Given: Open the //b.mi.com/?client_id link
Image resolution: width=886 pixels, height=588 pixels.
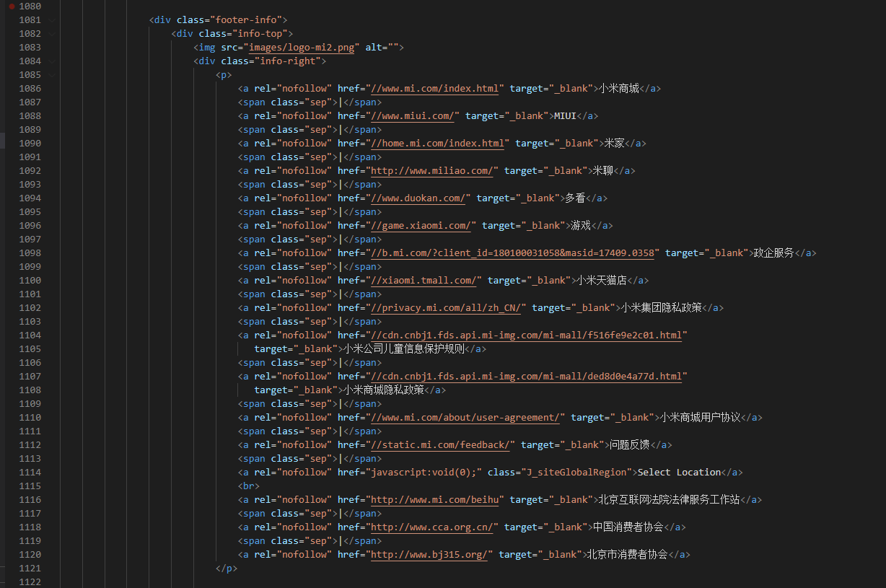Looking at the screenshot, I should pos(512,253).
